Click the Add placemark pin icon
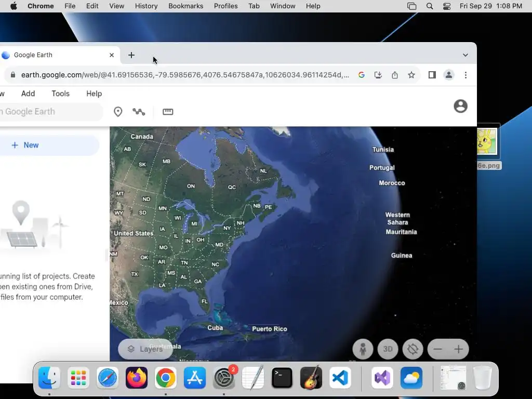 pos(118,112)
